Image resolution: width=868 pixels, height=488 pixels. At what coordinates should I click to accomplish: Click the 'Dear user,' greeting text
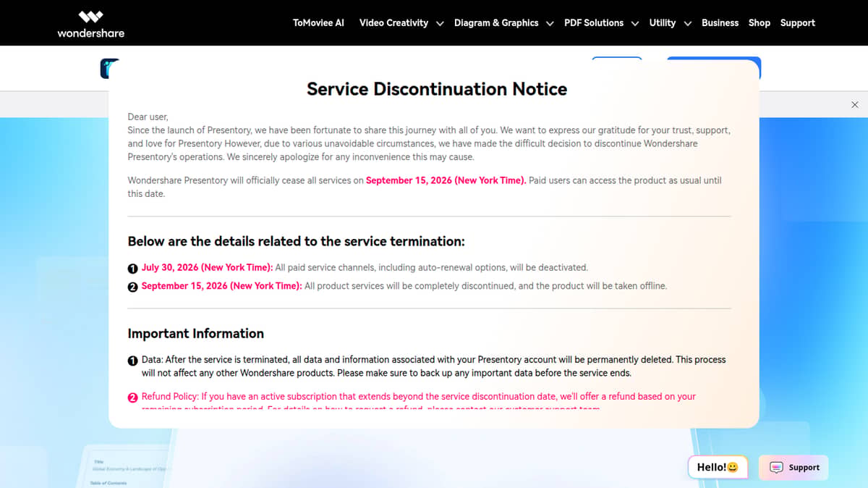pos(148,117)
